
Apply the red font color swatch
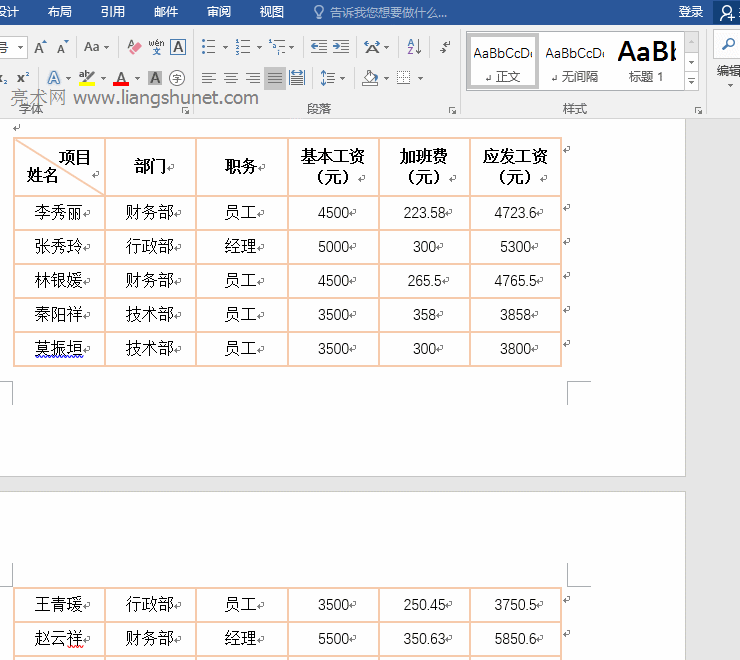pos(121,78)
